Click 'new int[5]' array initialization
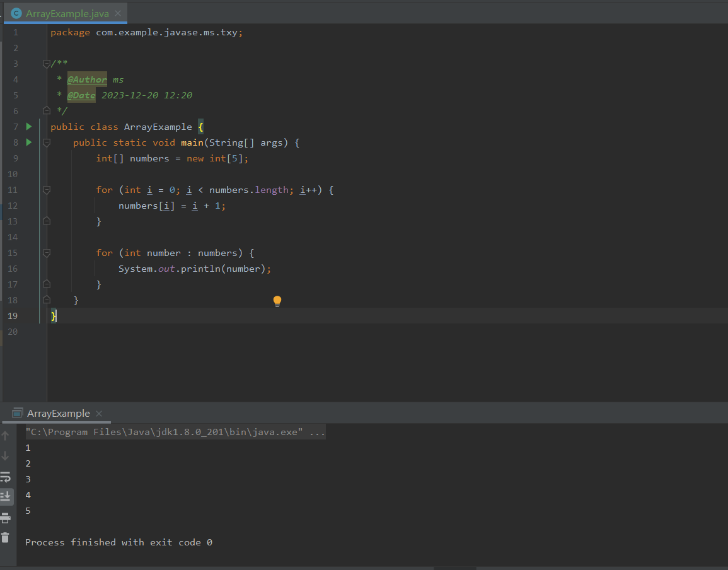 click(x=214, y=158)
